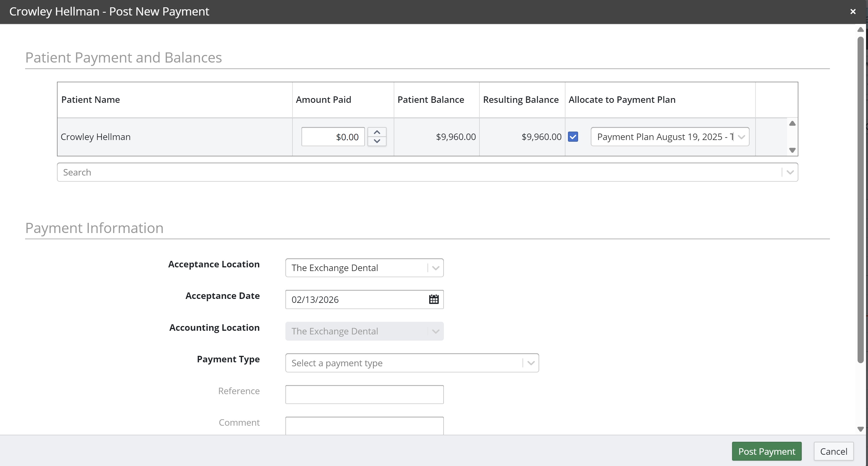Screen dimensions: 868x466
Task: Click dialog scrollbar up arrow
Action: (860, 30)
